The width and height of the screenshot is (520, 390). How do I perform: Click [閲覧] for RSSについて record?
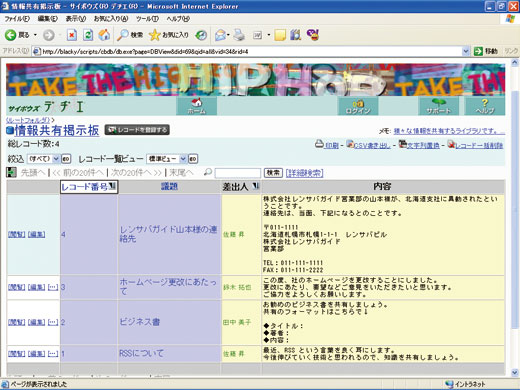click(x=16, y=353)
